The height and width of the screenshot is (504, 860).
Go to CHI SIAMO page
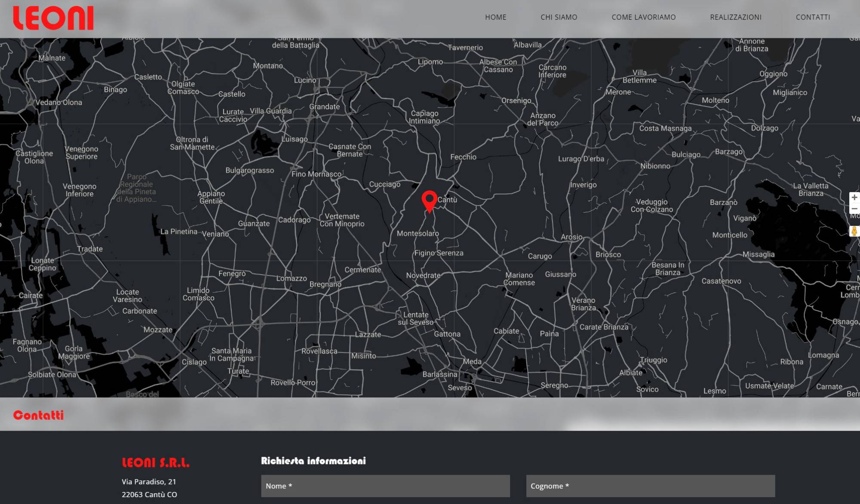(559, 17)
